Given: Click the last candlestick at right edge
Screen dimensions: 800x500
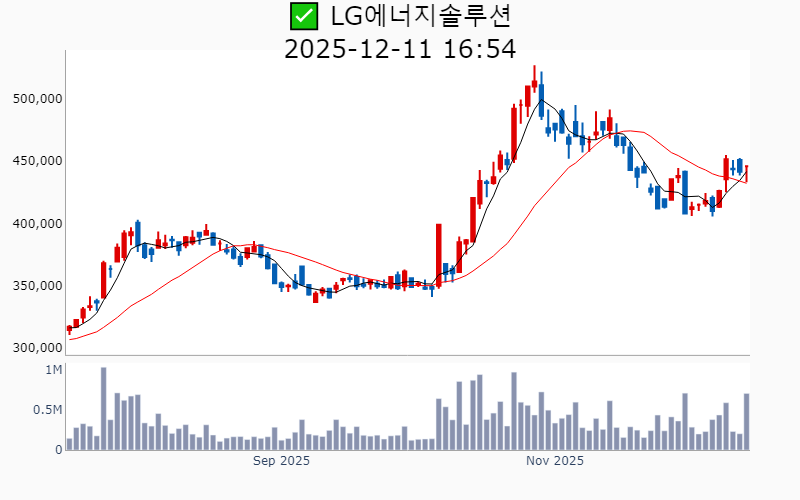Looking at the screenshot, I should (x=746, y=173).
